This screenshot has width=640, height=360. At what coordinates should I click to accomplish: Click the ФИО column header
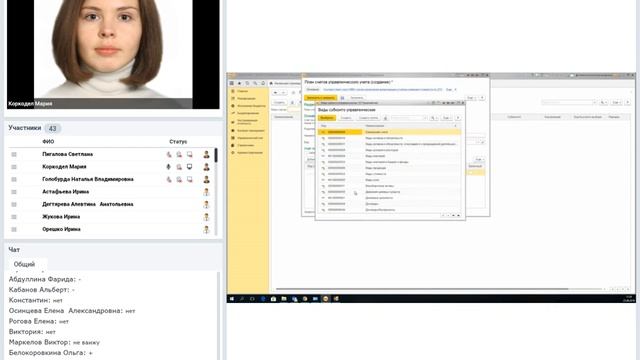click(48, 142)
